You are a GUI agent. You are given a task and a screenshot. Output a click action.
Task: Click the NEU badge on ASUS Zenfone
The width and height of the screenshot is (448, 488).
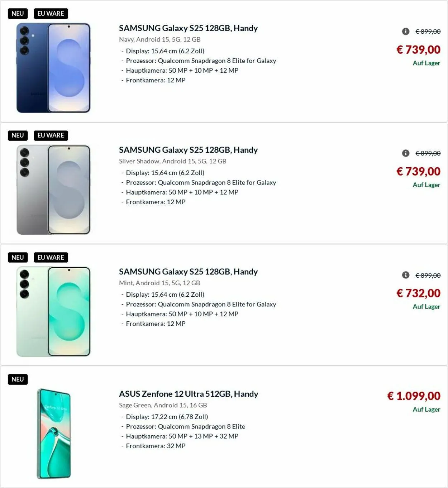tap(18, 379)
